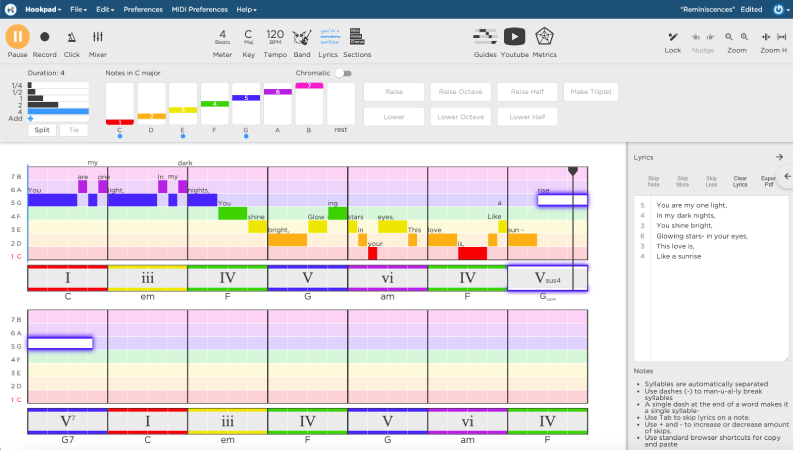Open the Metrics analysis icon
Screen dimensions: 793x450
[x=544, y=37]
